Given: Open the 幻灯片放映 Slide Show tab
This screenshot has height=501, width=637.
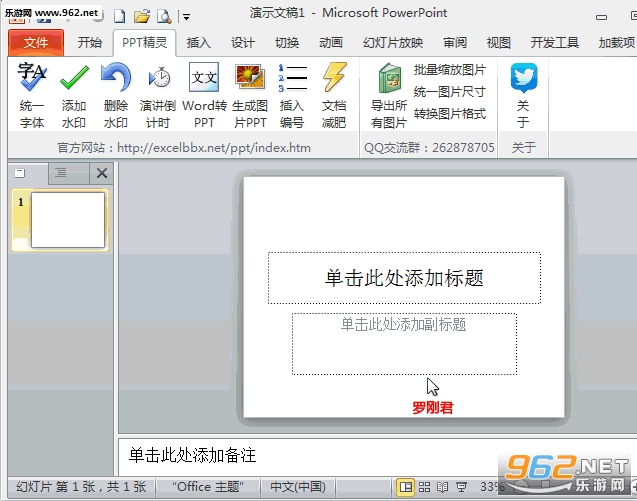Looking at the screenshot, I should click(393, 42).
